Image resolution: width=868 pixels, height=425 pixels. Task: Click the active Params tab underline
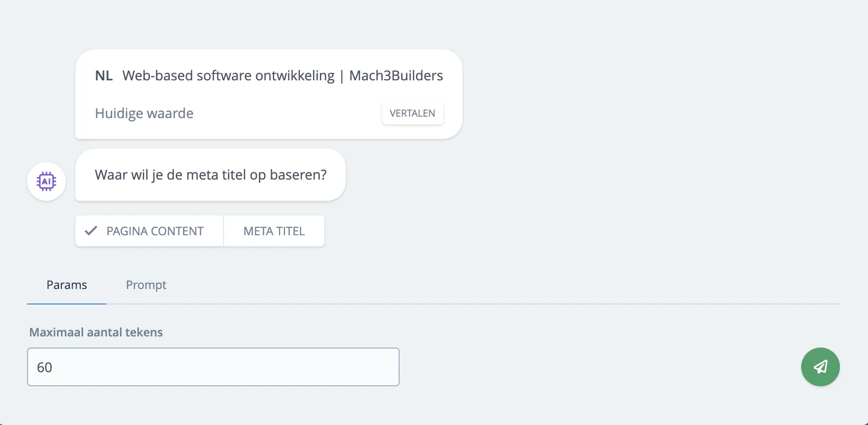[x=66, y=304]
